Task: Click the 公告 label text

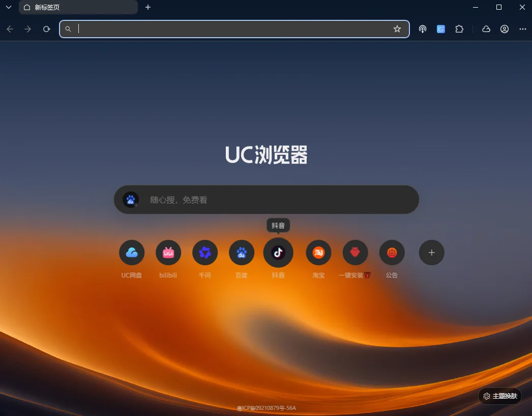Action: pos(392,275)
